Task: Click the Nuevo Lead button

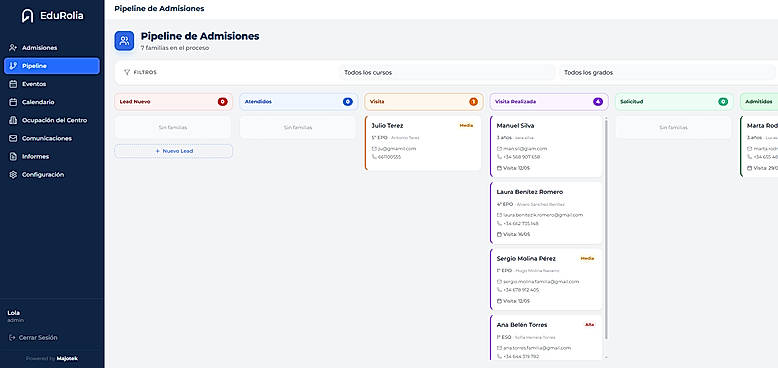Action: click(x=174, y=151)
